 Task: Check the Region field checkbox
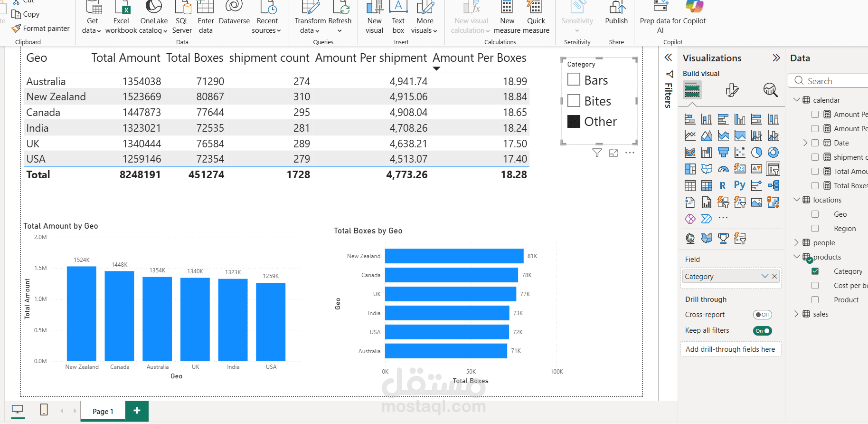[815, 229]
